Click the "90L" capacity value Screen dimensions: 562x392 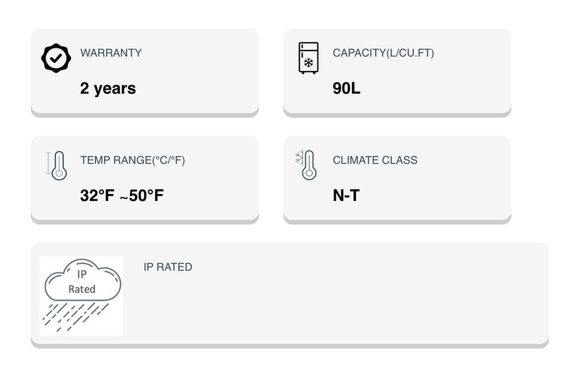(347, 89)
